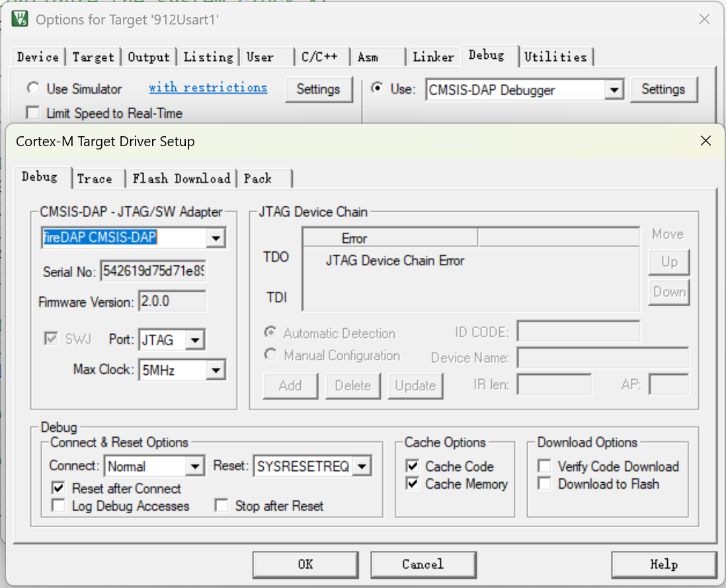Toggle the Cache Code checkbox
Screen dimensions: 726x588
click(x=412, y=466)
